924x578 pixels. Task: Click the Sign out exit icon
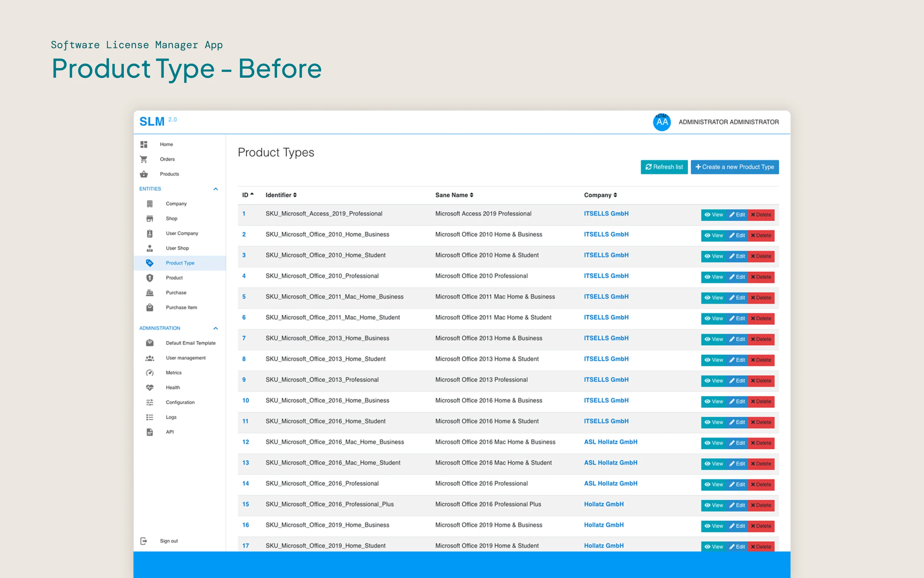click(143, 541)
